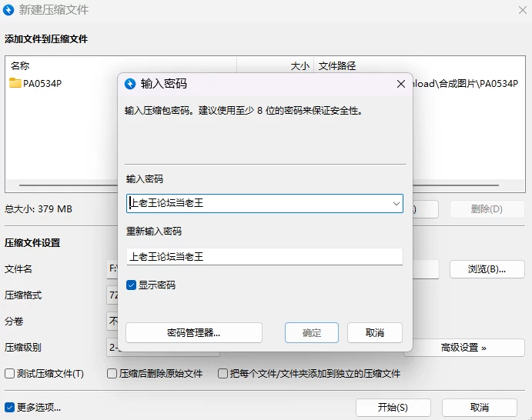Click the app logo in 新建压缩文件 window
The image size is (532, 420).
pos(8,10)
